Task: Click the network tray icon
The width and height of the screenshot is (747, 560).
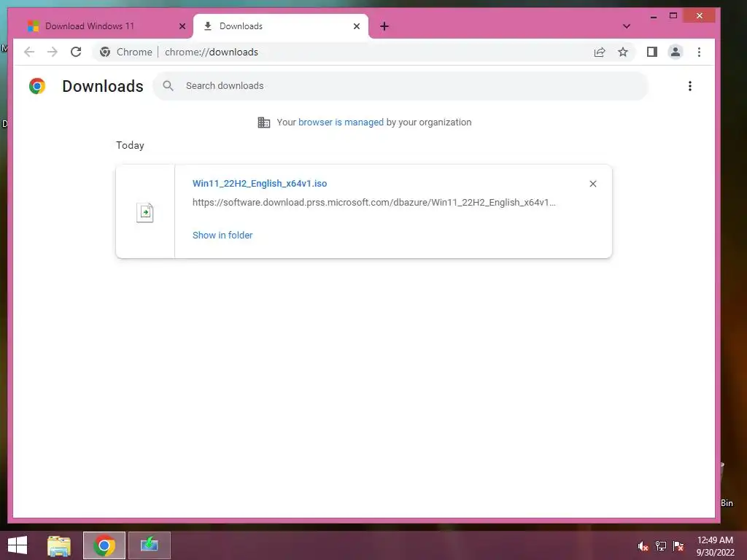Action: (660, 546)
